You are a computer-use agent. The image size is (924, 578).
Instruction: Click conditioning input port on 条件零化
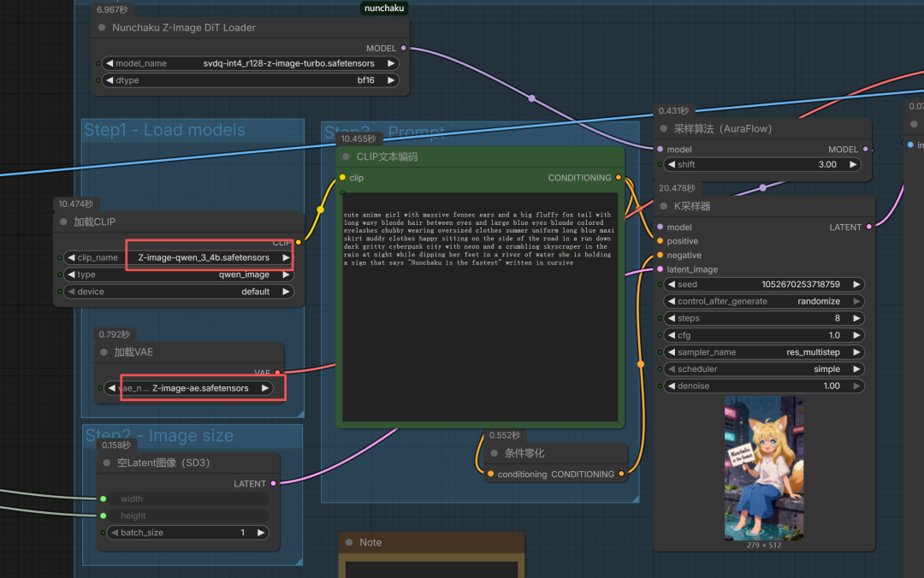coord(491,475)
